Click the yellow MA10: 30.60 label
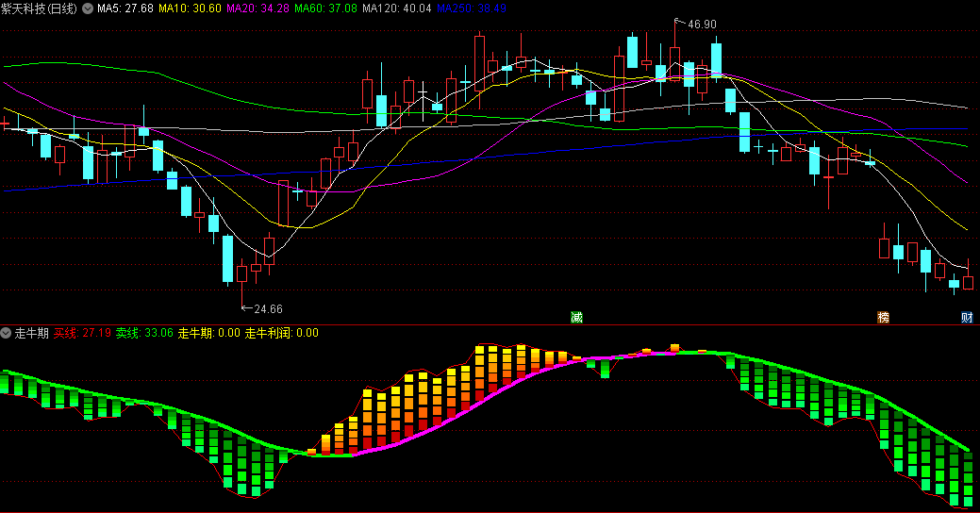This screenshot has width=980, height=513. tap(190, 8)
